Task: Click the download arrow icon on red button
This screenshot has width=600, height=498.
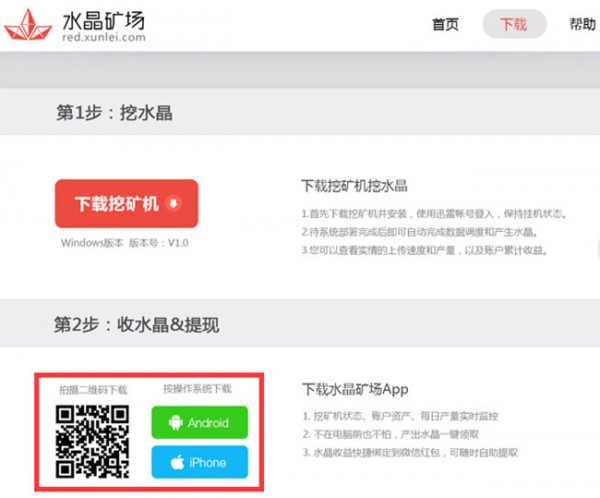Action: pyautogui.click(x=174, y=203)
